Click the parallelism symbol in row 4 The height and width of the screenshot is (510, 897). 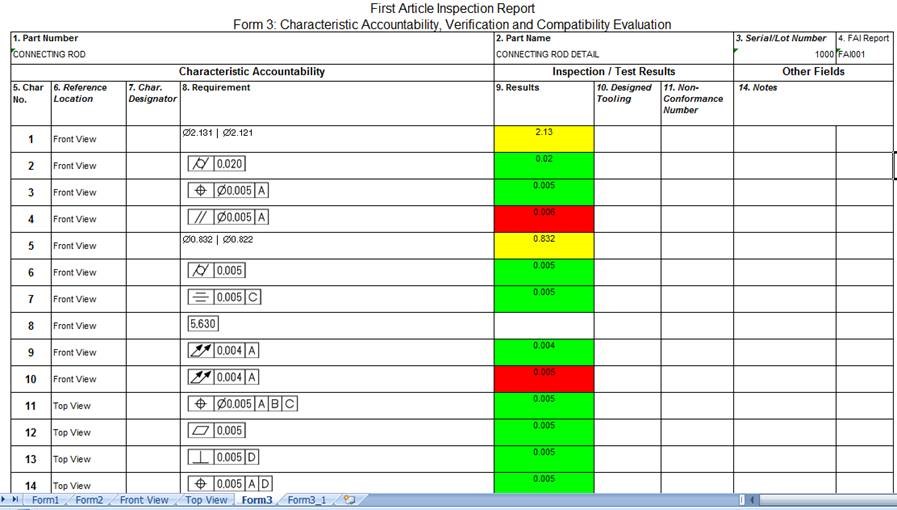tap(200, 217)
